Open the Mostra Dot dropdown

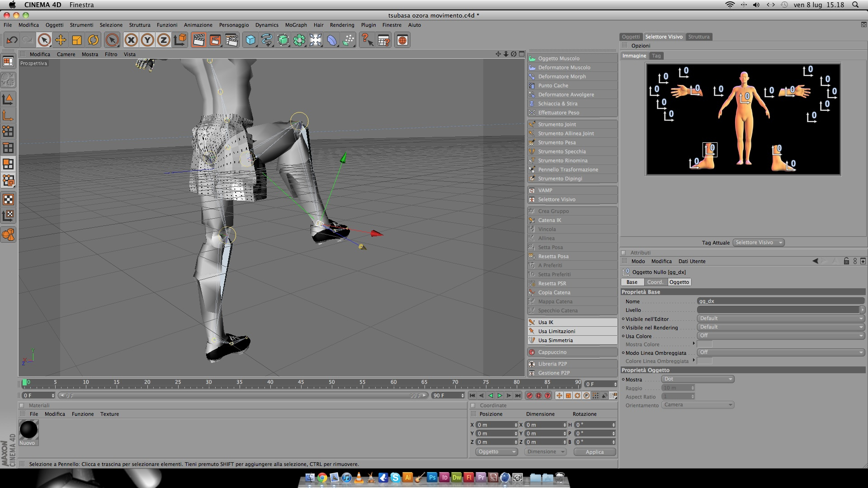click(698, 379)
